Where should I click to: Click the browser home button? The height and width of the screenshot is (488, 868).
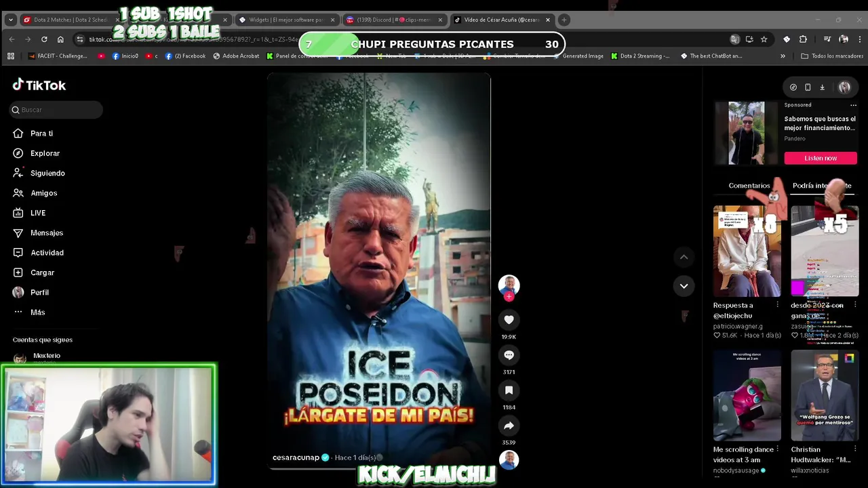click(x=60, y=39)
